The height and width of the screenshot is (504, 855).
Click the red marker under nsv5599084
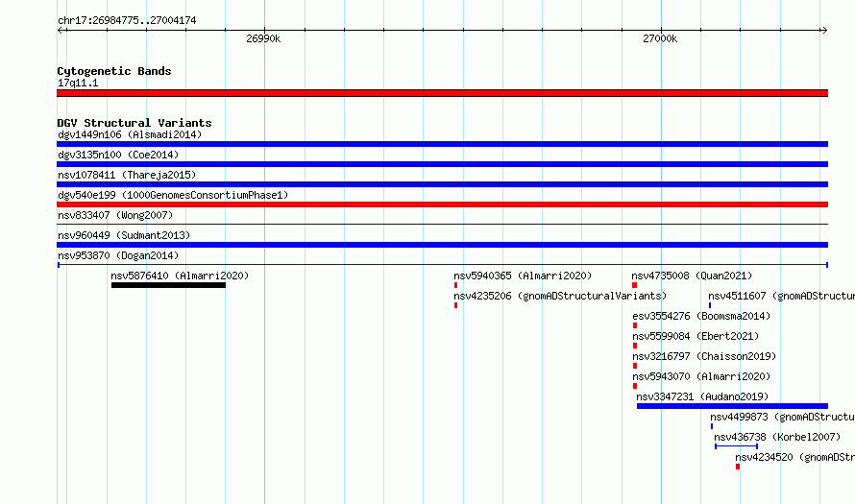click(635, 346)
